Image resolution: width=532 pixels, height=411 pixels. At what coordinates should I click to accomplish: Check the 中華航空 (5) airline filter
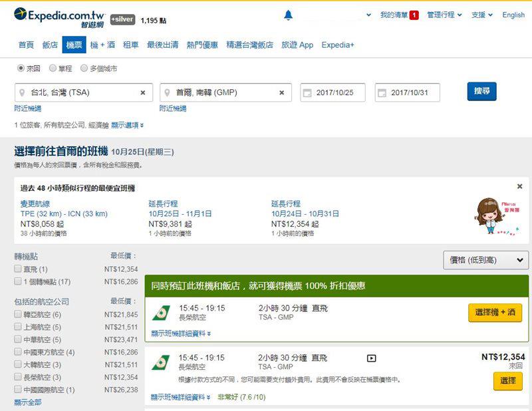[x=18, y=339]
